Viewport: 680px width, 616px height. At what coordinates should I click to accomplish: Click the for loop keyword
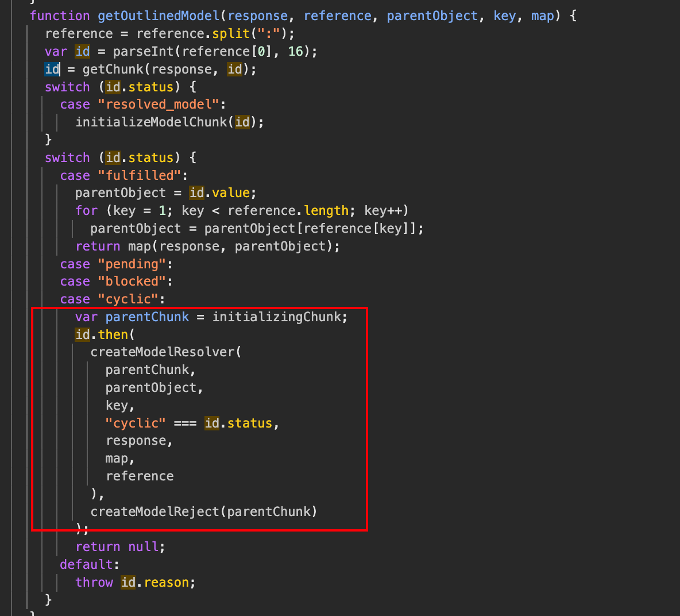(x=87, y=210)
